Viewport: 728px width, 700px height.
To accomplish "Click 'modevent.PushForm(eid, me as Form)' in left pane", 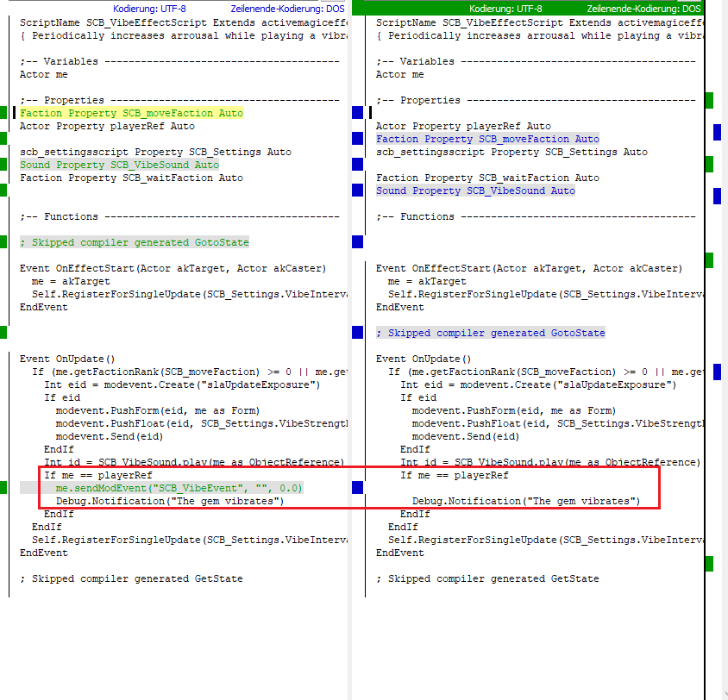I will 157,411.
